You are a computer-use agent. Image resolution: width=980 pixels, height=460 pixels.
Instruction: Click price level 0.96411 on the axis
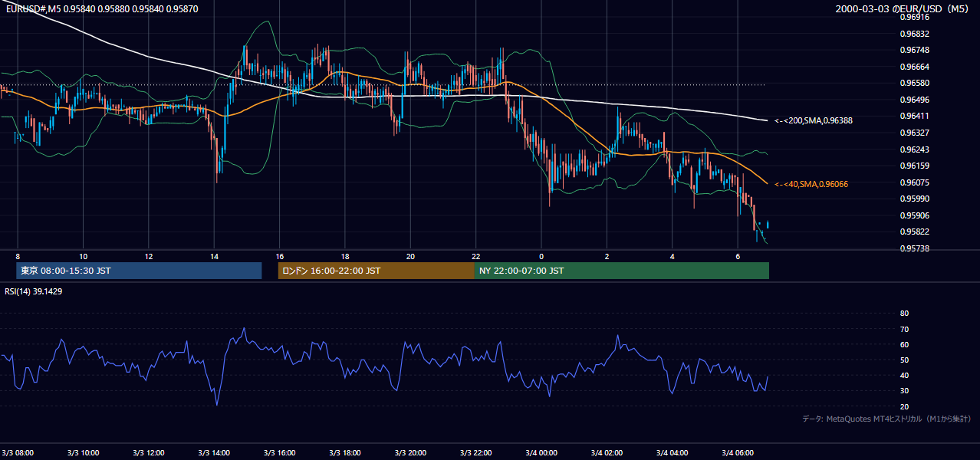[914, 116]
